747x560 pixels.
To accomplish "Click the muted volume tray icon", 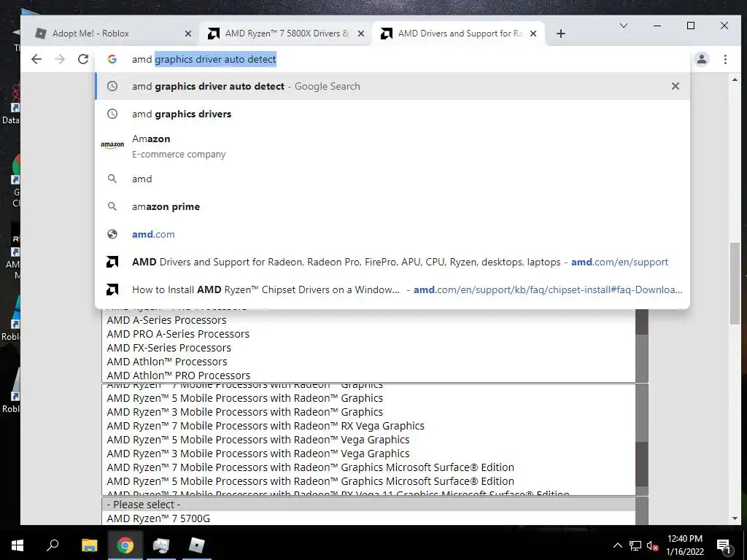I will (653, 545).
